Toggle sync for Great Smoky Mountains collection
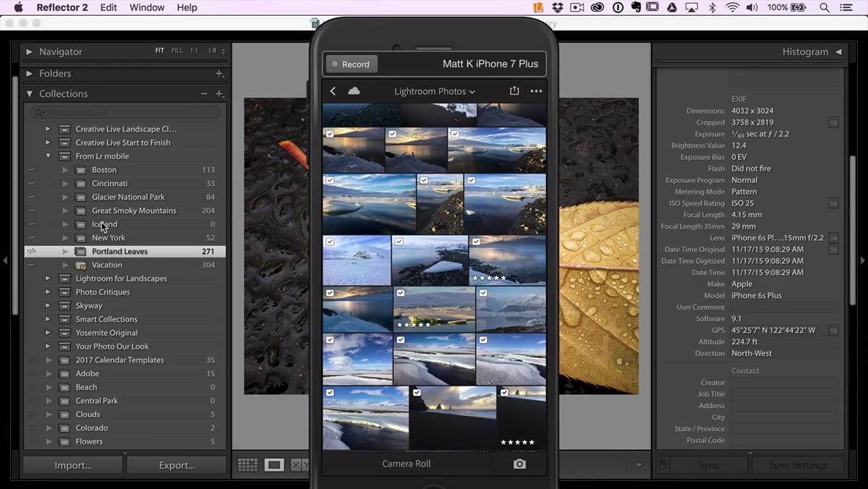 tap(31, 211)
